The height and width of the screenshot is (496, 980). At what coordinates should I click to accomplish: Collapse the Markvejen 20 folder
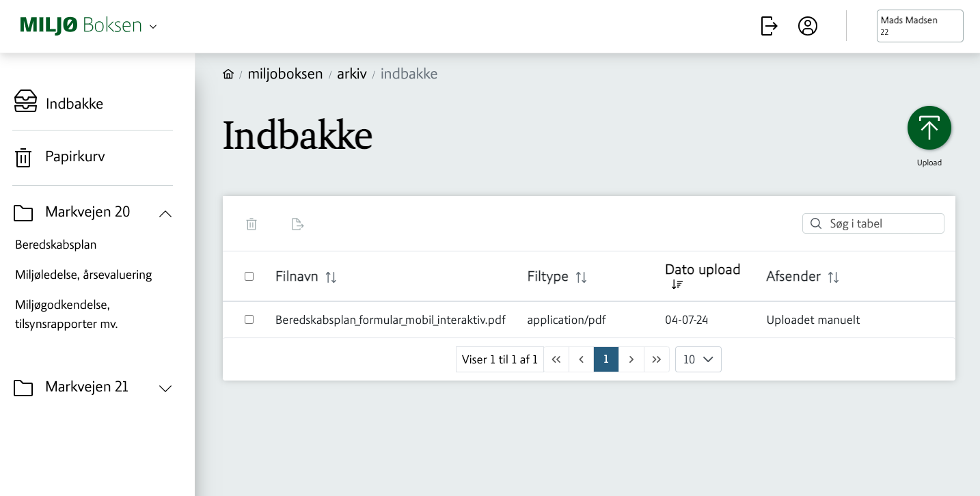tap(165, 214)
